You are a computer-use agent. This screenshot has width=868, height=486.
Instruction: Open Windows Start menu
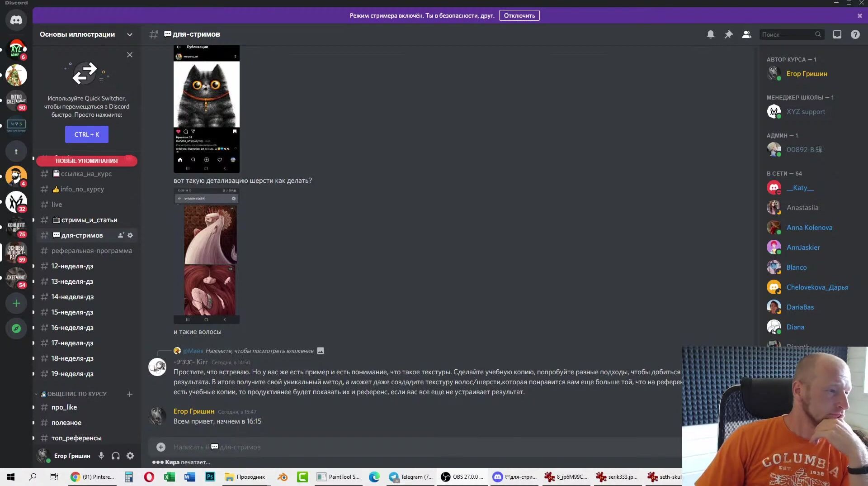[11, 477]
